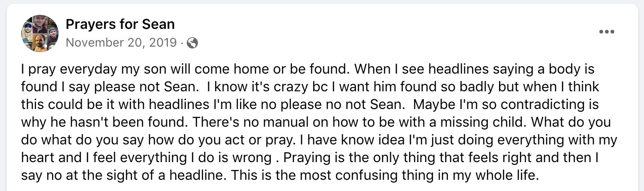
Task: Click the line starting "why he hasn't been found"
Action: click(316, 123)
